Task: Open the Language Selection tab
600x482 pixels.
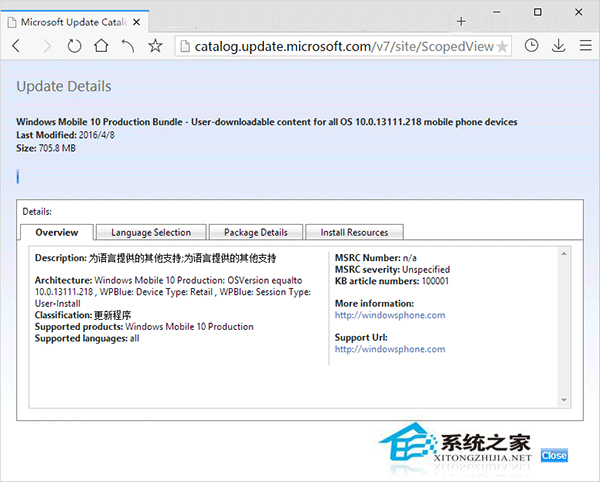Action: pos(151,232)
